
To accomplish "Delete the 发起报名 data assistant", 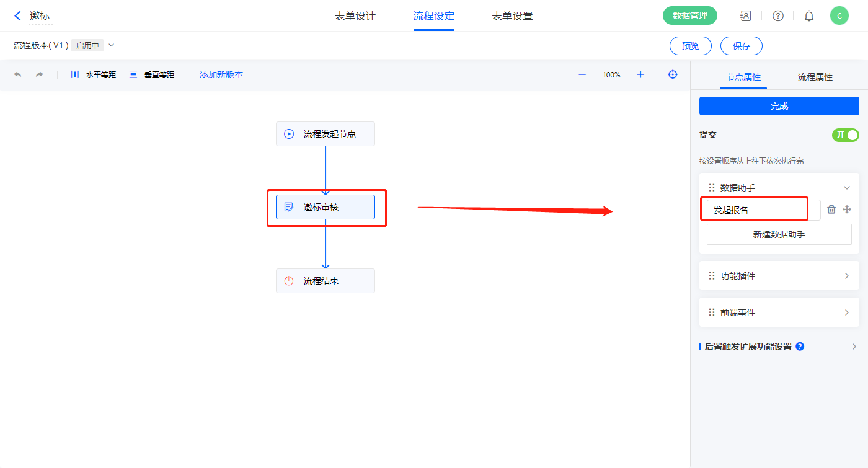I will click(831, 210).
